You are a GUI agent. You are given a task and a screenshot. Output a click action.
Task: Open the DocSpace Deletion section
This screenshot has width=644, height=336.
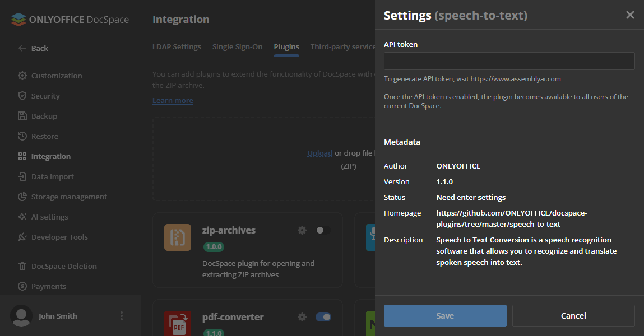63,266
